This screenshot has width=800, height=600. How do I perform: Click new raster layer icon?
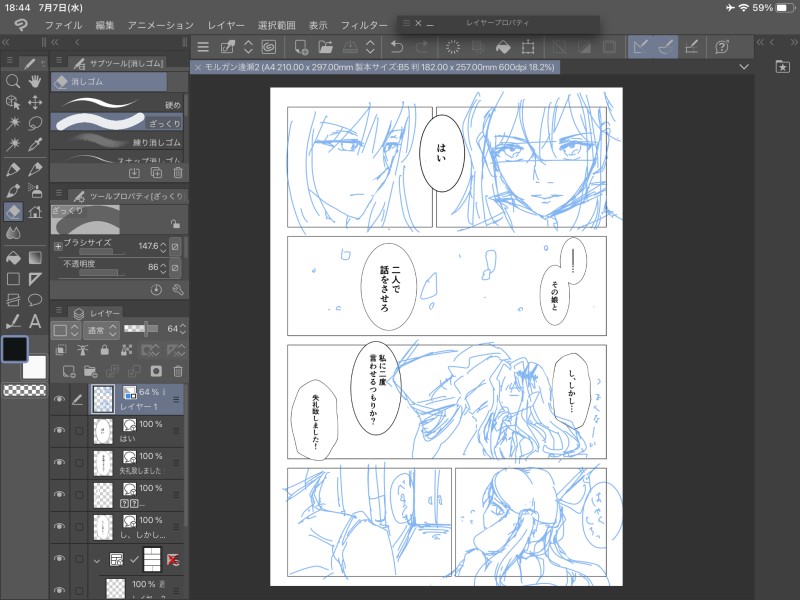point(69,371)
